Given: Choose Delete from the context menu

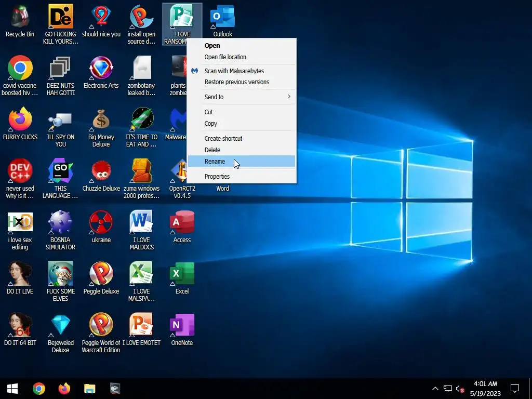Looking at the screenshot, I should pyautogui.click(x=242, y=150).
